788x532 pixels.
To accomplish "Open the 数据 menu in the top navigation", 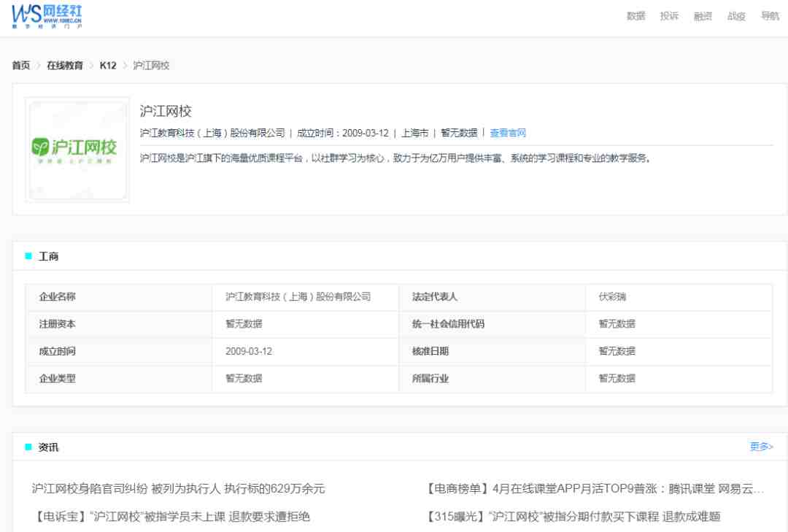I will pyautogui.click(x=636, y=16).
